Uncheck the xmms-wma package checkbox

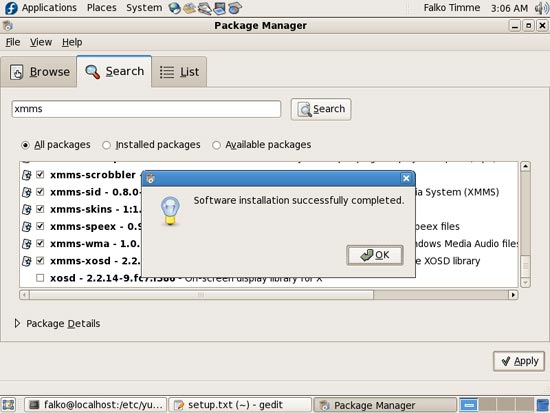click(40, 243)
